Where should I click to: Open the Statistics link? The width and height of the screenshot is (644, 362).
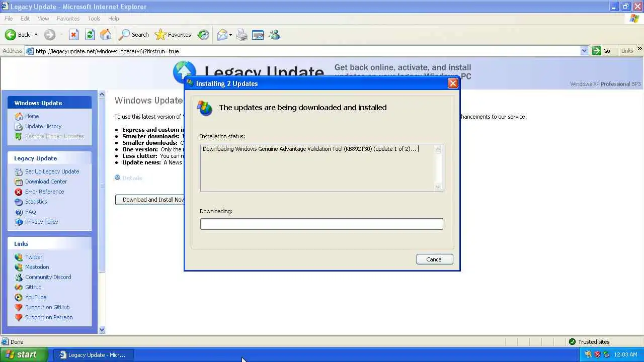point(36,202)
